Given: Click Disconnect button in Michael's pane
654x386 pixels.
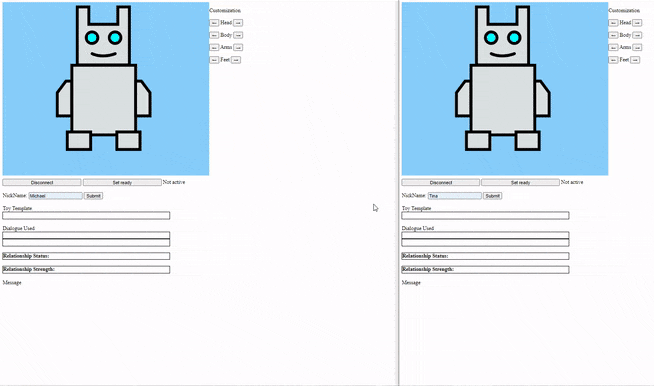Looking at the screenshot, I should 42,182.
